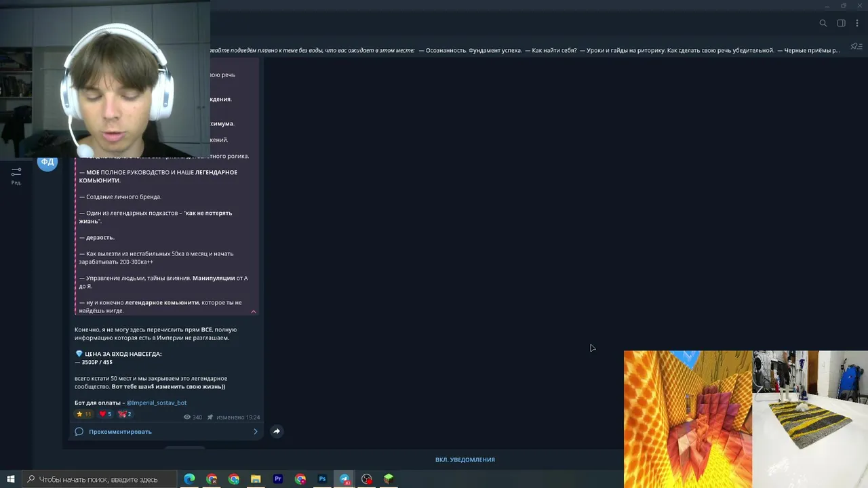Open the pinned messages list icon

pos(856,47)
